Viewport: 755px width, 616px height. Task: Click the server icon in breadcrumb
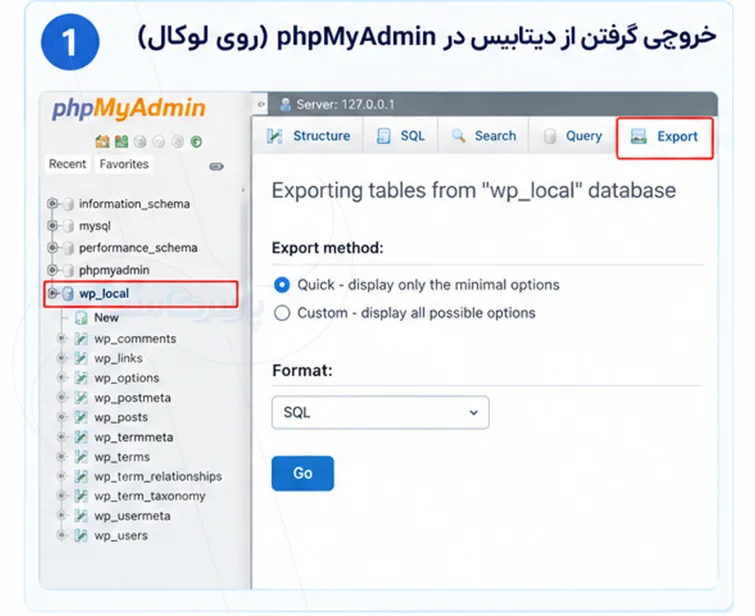tap(286, 105)
